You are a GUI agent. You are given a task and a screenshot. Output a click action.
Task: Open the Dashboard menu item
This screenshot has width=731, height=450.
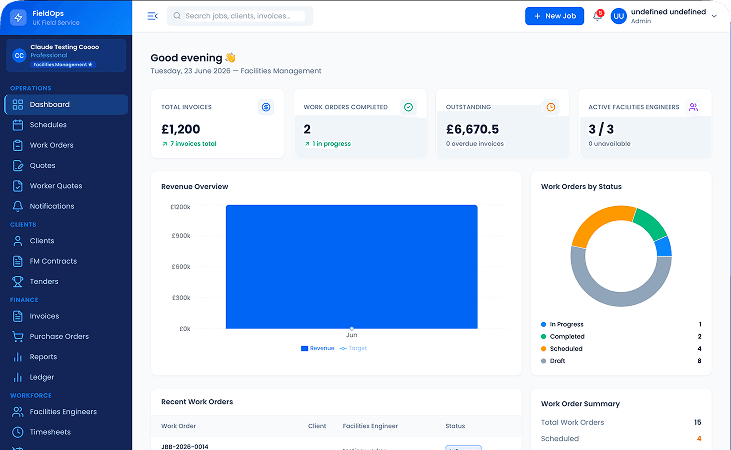[66, 104]
